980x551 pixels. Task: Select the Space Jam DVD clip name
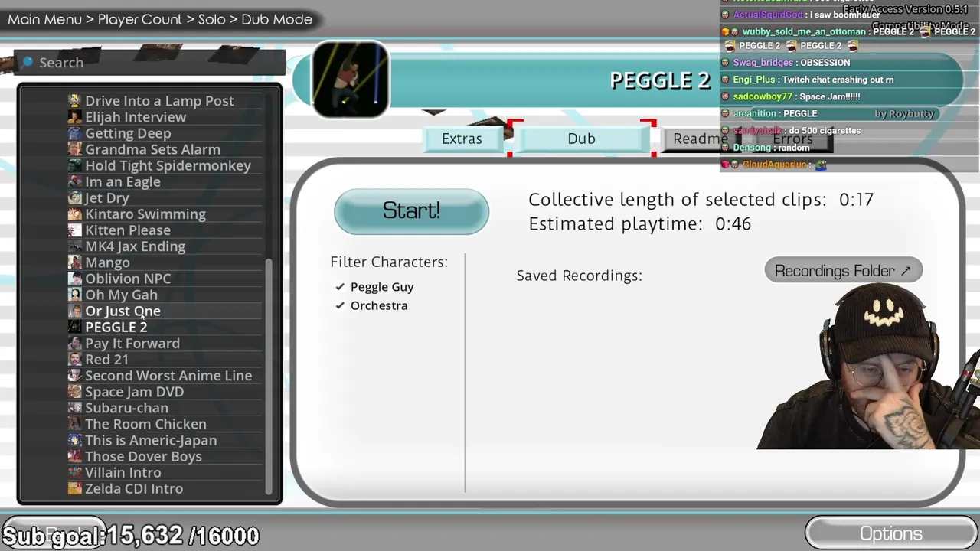click(x=134, y=392)
